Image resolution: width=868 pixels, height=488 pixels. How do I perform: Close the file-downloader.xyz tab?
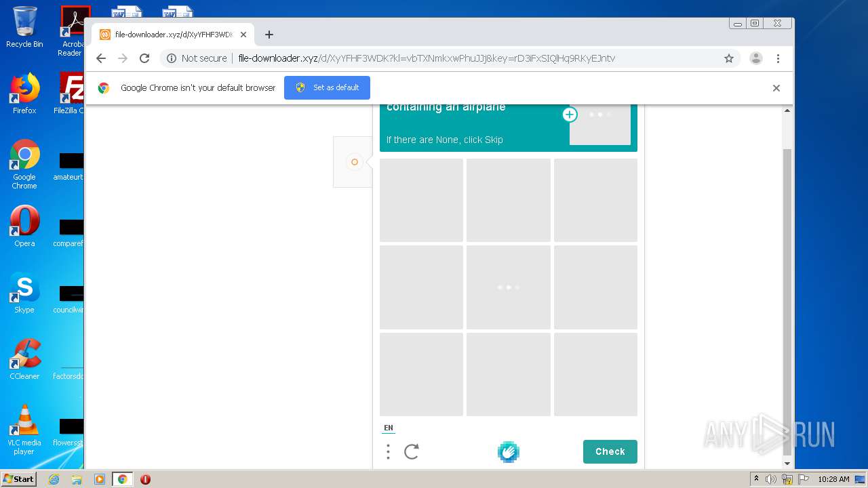click(243, 35)
